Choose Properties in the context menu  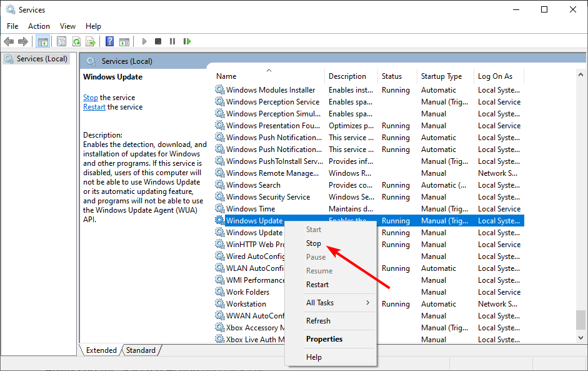coord(324,339)
